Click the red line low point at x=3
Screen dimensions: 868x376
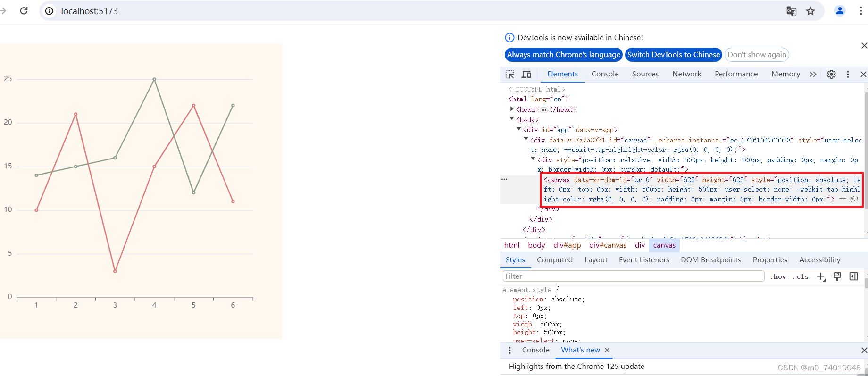pos(115,271)
